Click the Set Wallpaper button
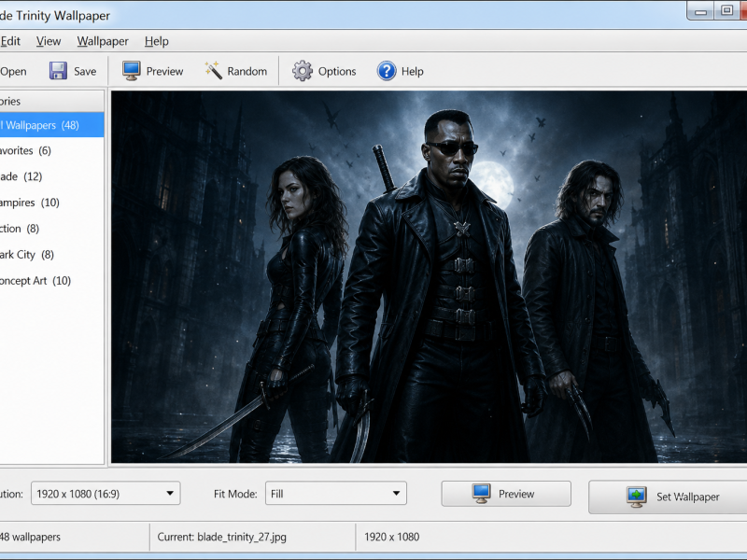Image resolution: width=747 pixels, height=560 pixels. (668, 497)
